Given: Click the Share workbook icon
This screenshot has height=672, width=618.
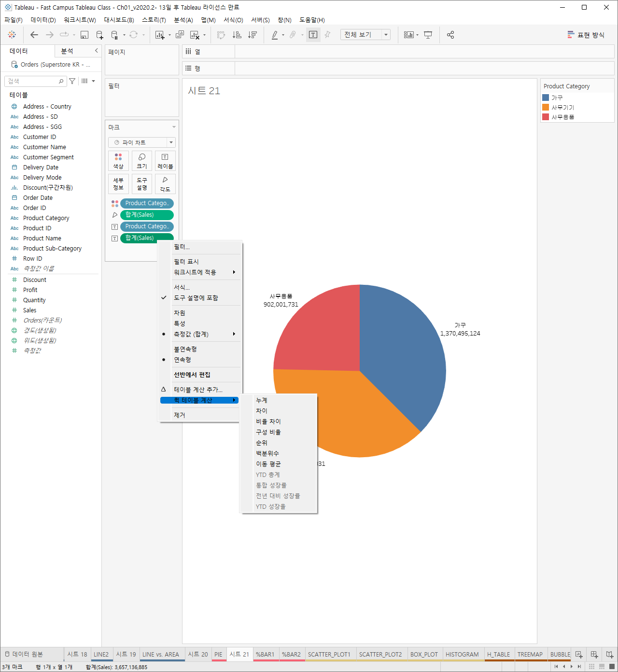Looking at the screenshot, I should (450, 35).
